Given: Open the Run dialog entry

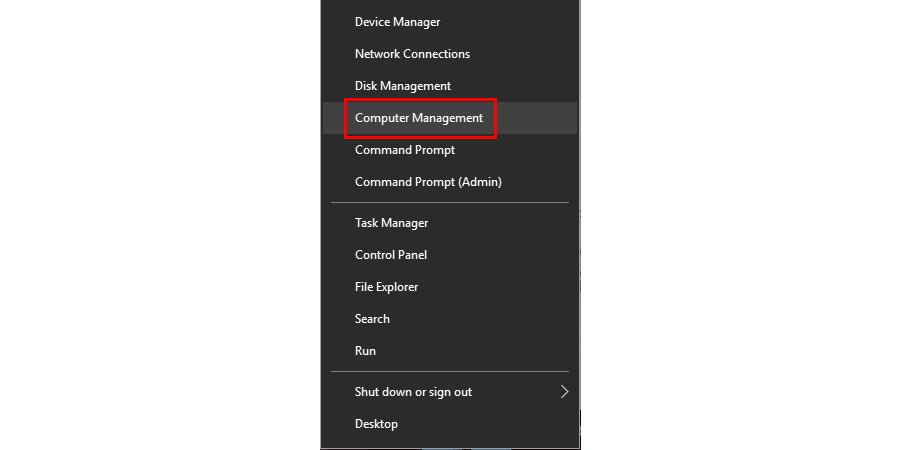Looking at the screenshot, I should pyautogui.click(x=365, y=351).
